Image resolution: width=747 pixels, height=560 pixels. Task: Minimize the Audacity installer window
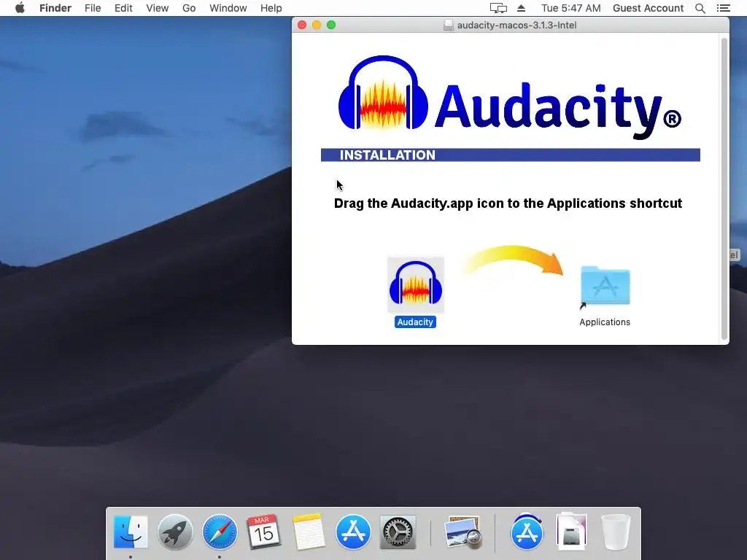point(317,25)
